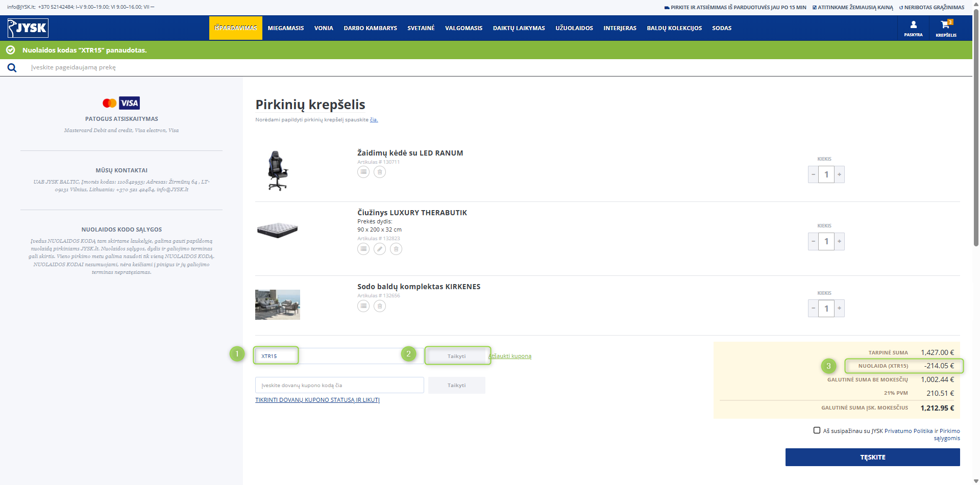Screen dimensions: 980x485
Task: Open the SVETAINĖ menu
Action: click(421, 28)
